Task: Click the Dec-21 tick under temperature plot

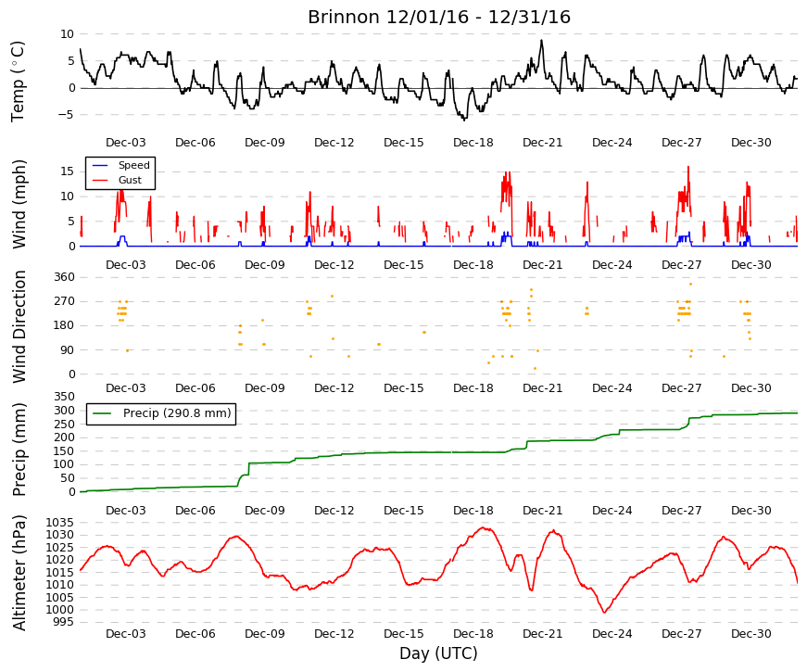Action: pos(542,143)
